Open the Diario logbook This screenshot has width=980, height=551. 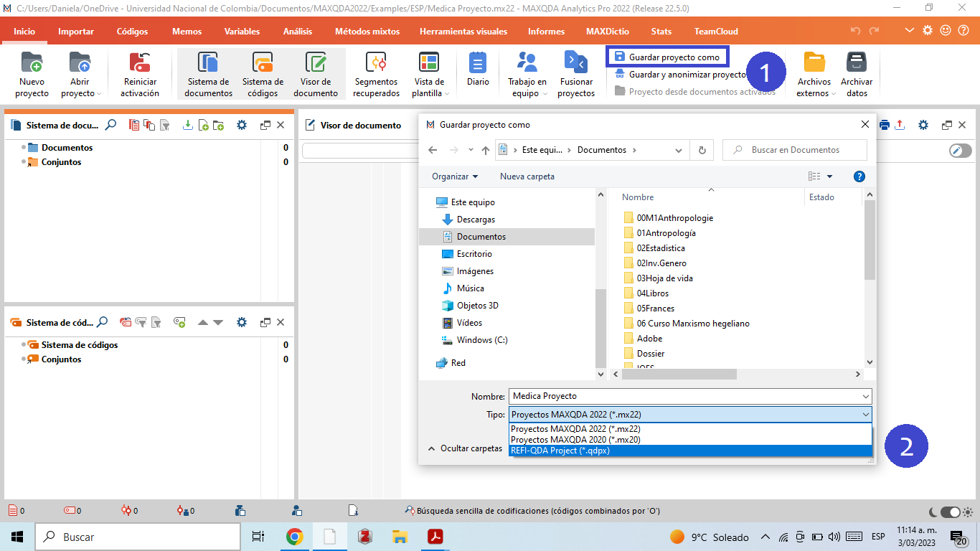[x=478, y=70]
